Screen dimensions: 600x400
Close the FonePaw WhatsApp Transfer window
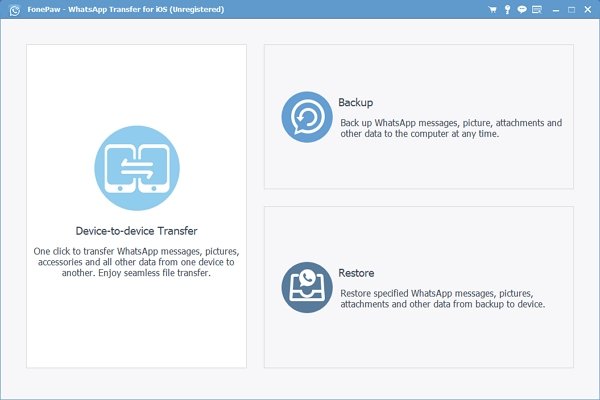pyautogui.click(x=586, y=11)
